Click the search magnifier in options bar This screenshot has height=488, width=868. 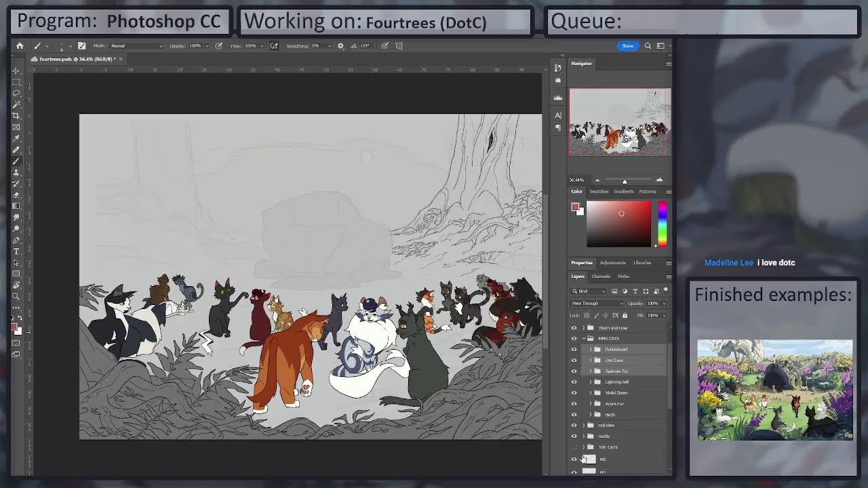(648, 46)
